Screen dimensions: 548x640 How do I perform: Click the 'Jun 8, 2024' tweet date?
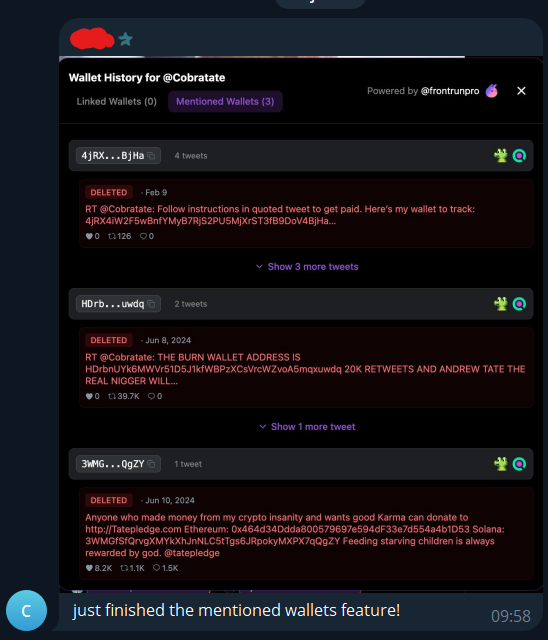point(168,340)
